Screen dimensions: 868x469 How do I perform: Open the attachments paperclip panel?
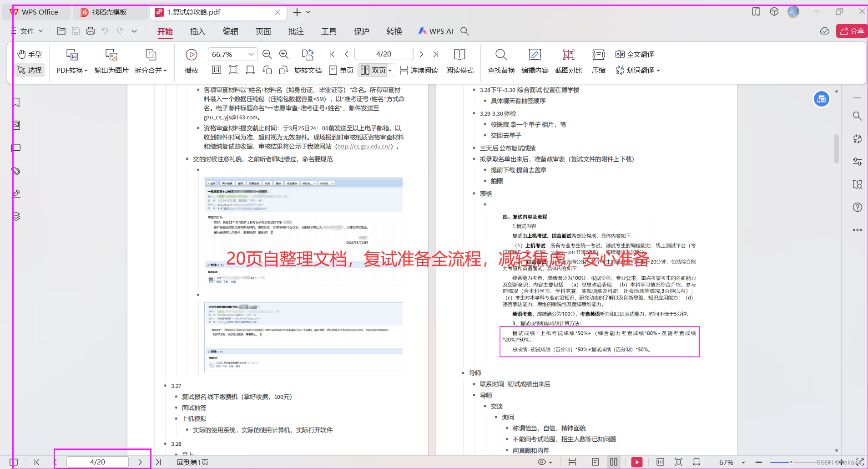(x=16, y=171)
